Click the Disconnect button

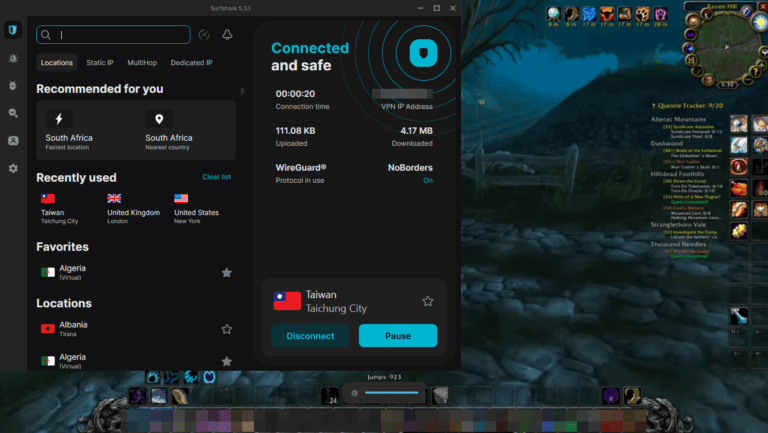pos(310,336)
